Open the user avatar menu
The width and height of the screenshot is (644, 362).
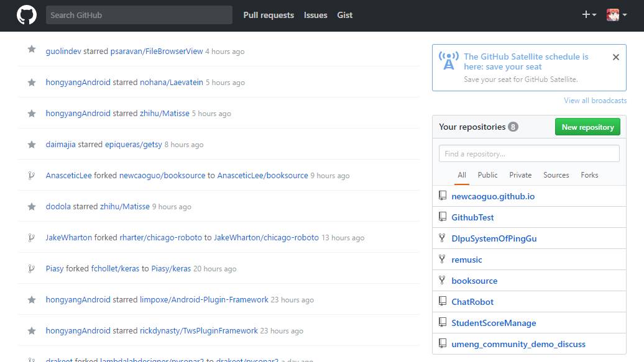[617, 15]
